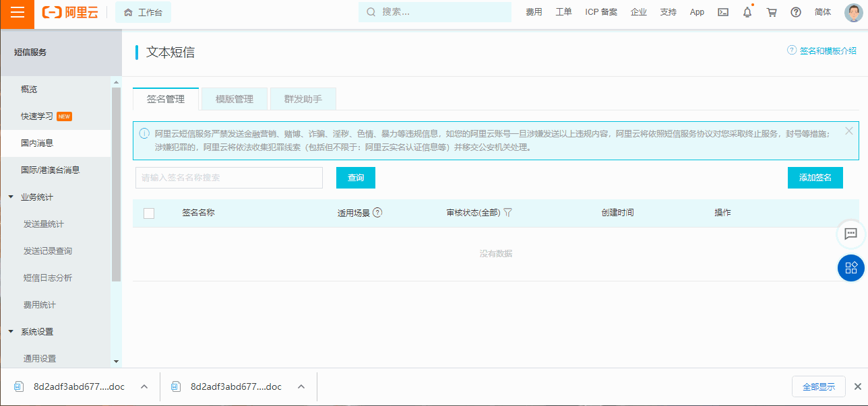Screen dimensions: 868x406
Task: Open the 简体 language selector
Action: (x=822, y=11)
